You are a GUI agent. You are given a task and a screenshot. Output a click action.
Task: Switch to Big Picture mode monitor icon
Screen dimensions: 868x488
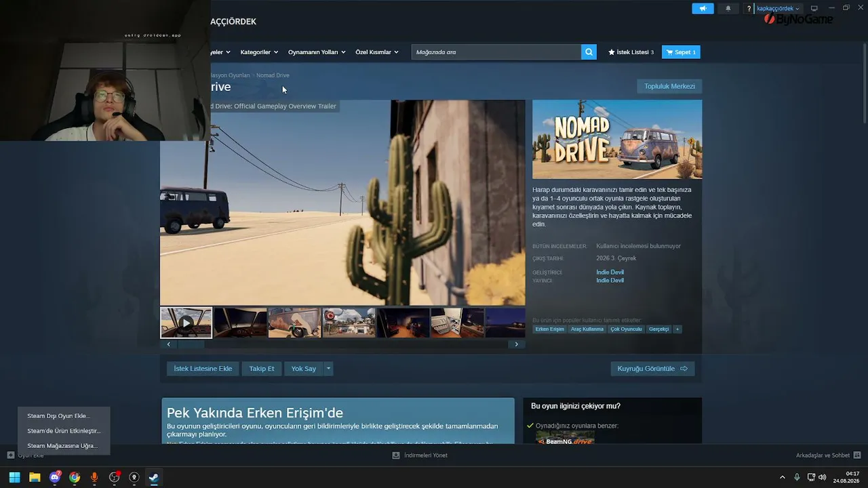(814, 8)
